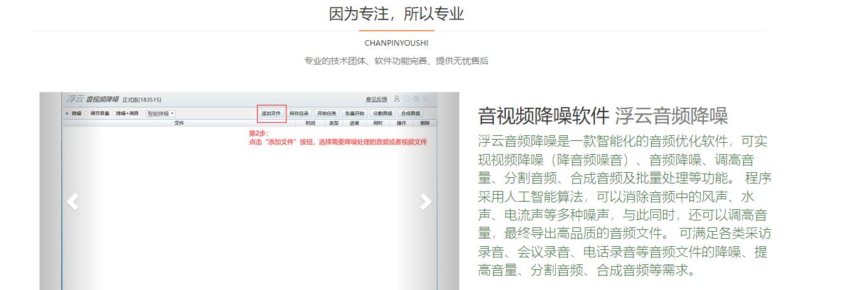Click the product description paragraph
The width and height of the screenshot is (868, 290).
(x=624, y=205)
